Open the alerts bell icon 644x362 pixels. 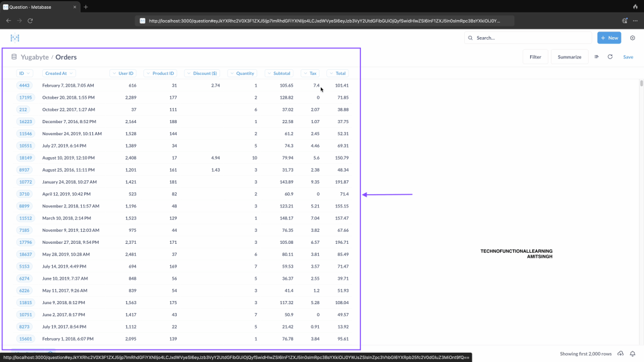click(633, 354)
